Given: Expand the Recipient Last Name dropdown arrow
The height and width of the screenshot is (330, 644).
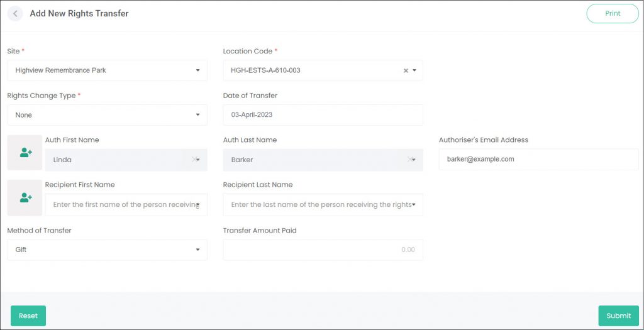Looking at the screenshot, I should click(414, 204).
